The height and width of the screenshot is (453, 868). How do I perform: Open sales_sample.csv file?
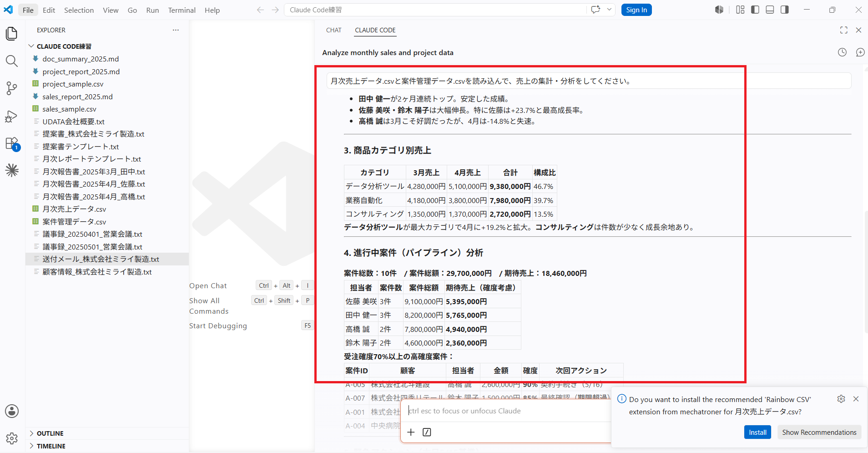[x=69, y=109]
